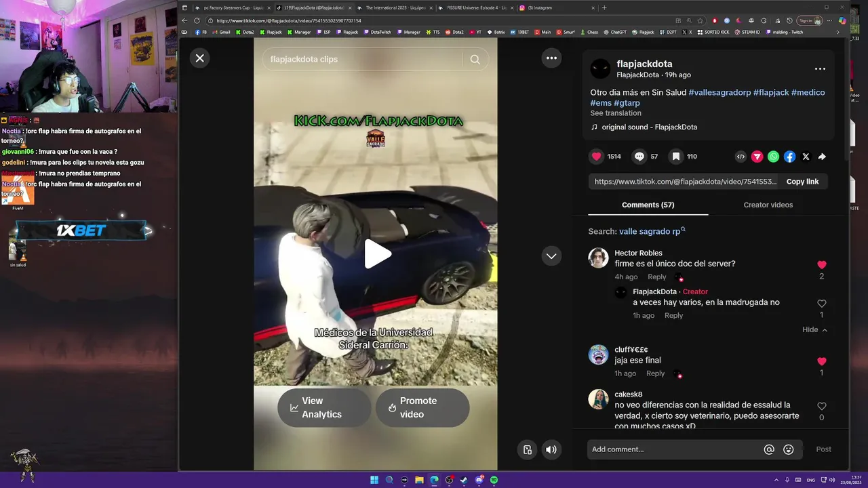Like the video with heart icon
The width and height of the screenshot is (868, 488).
click(597, 157)
